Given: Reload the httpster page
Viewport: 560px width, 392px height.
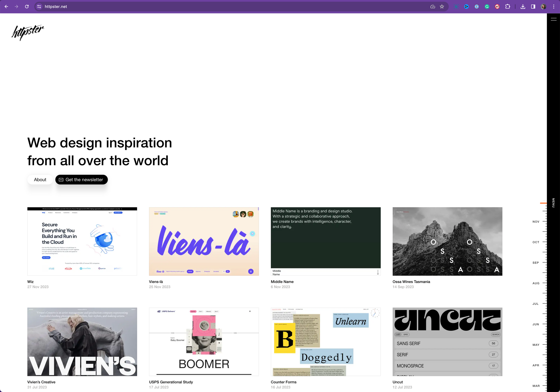Looking at the screenshot, I should [27, 7].
